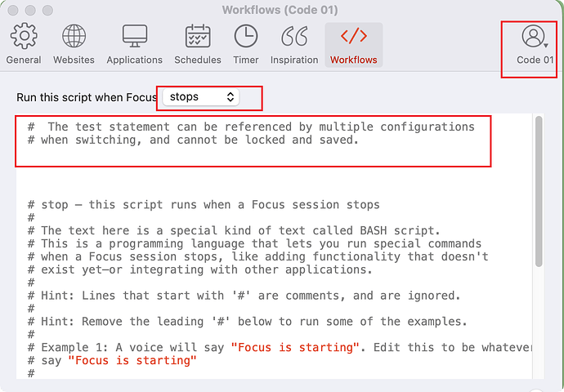Expand the small arrow beside the profile avatar
Image resolution: width=564 pixels, height=392 pixels.
point(546,46)
